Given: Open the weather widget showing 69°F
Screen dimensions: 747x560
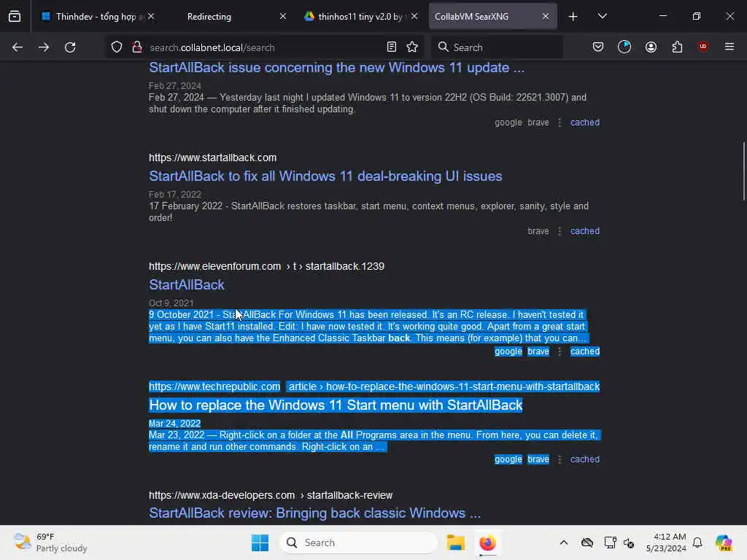Looking at the screenshot, I should pyautogui.click(x=50, y=542).
